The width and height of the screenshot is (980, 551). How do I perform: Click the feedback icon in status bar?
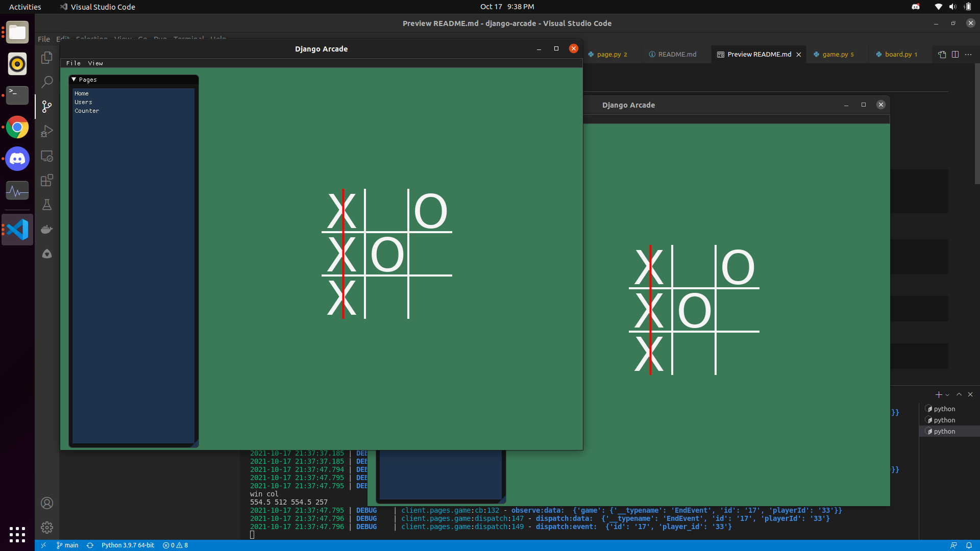pos(953,545)
